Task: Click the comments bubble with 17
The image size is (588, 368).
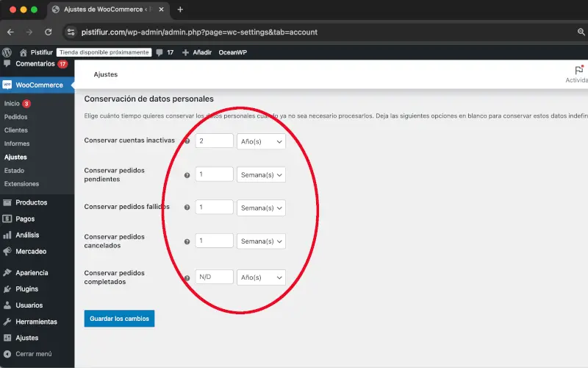Action: (165, 52)
